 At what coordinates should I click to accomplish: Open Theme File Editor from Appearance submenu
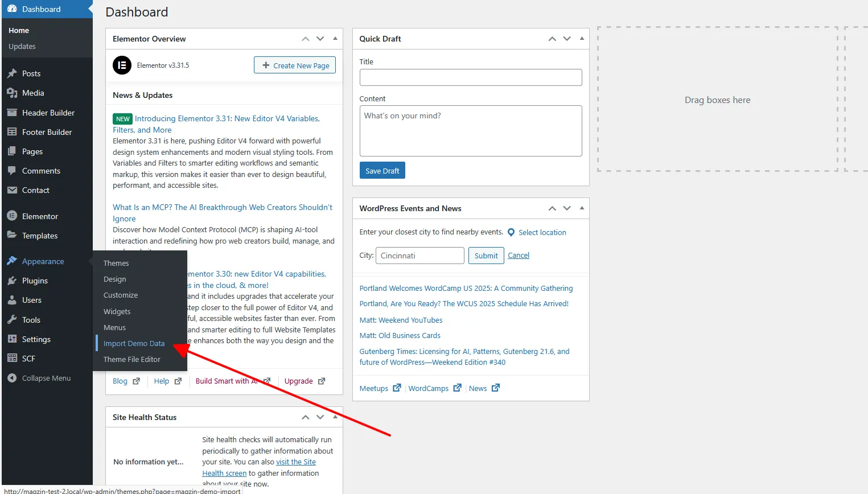[132, 359]
